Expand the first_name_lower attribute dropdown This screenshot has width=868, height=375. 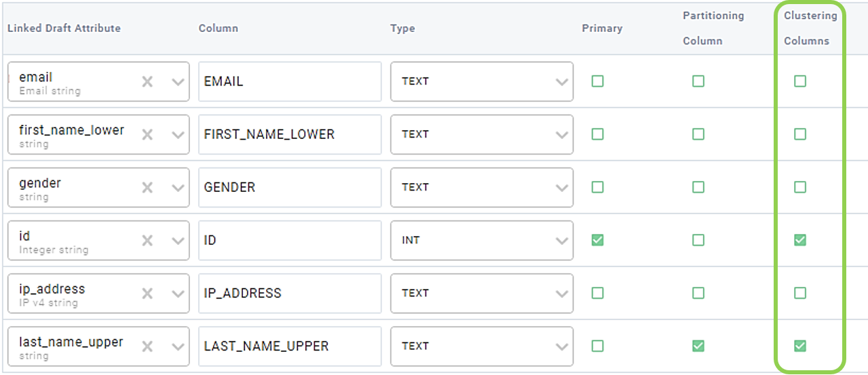coord(178,134)
